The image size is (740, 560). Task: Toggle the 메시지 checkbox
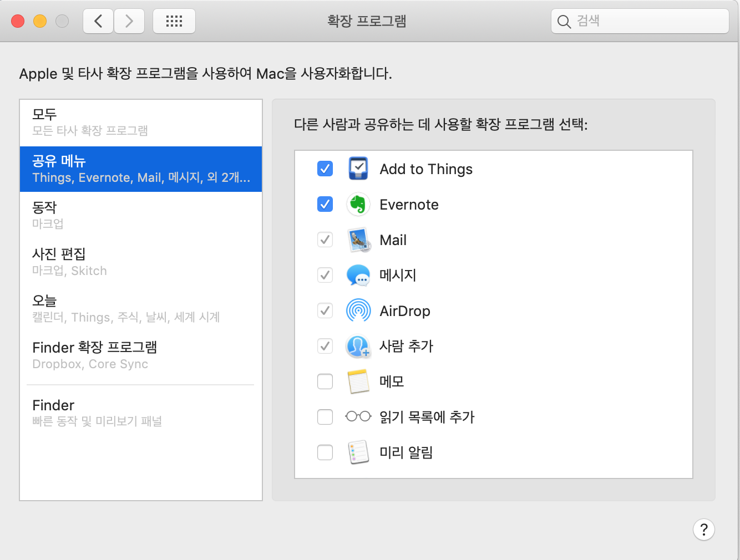[x=325, y=275]
